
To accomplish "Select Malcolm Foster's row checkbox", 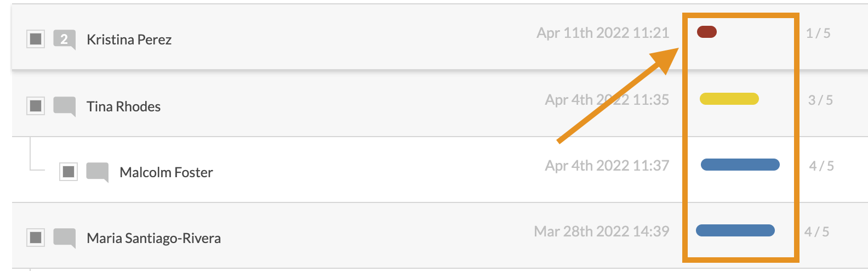I will (x=68, y=172).
